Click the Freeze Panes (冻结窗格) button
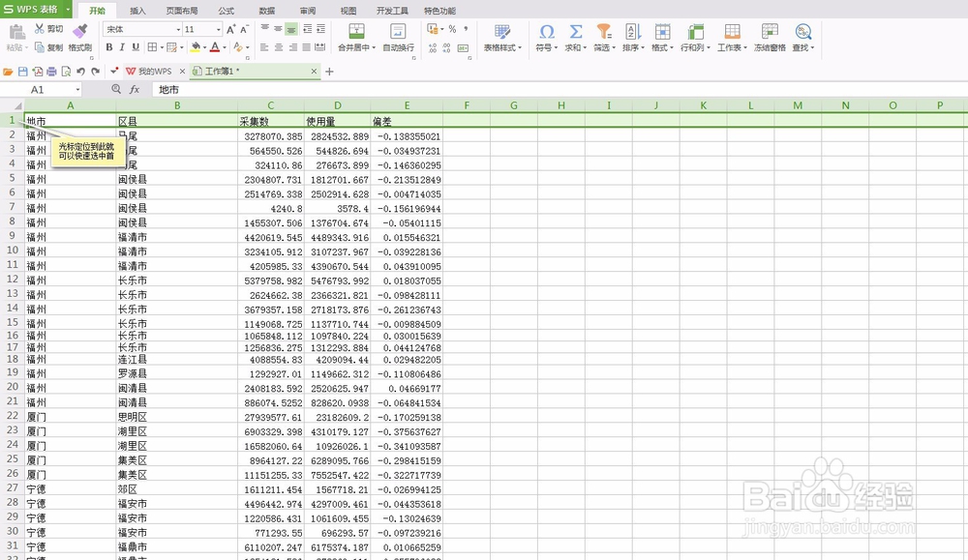This screenshot has width=968, height=560. (770, 38)
